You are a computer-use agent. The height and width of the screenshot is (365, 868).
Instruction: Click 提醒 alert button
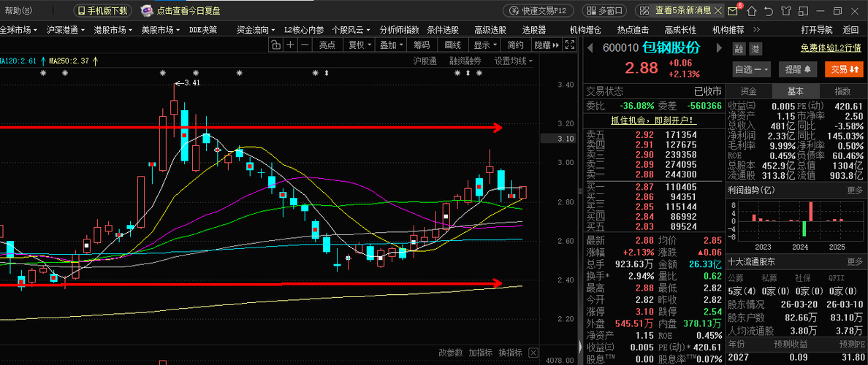(x=798, y=69)
